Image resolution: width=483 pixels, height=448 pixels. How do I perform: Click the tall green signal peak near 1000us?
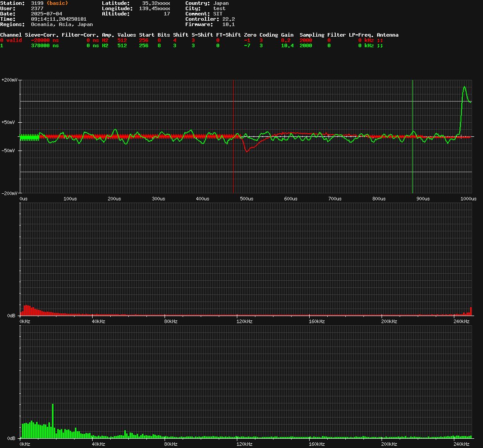(x=464, y=88)
